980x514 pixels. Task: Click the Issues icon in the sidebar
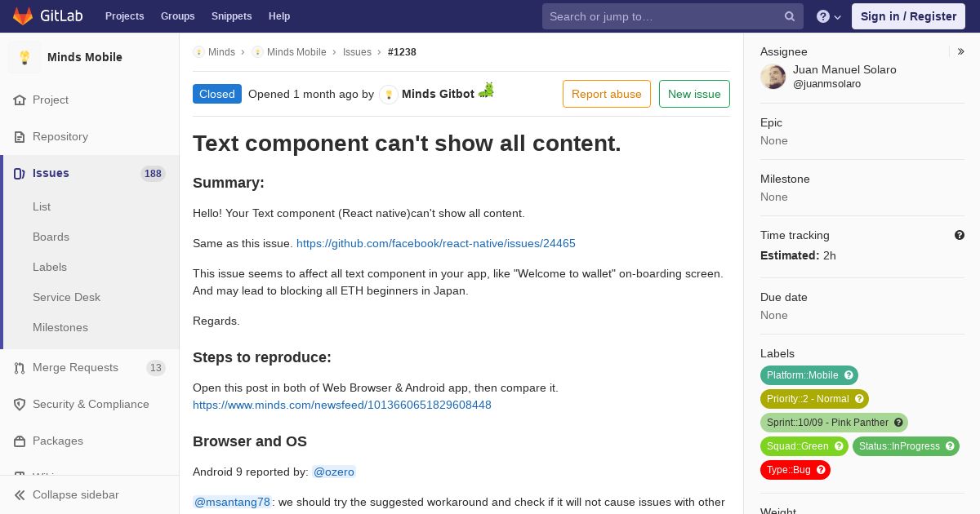(x=20, y=174)
